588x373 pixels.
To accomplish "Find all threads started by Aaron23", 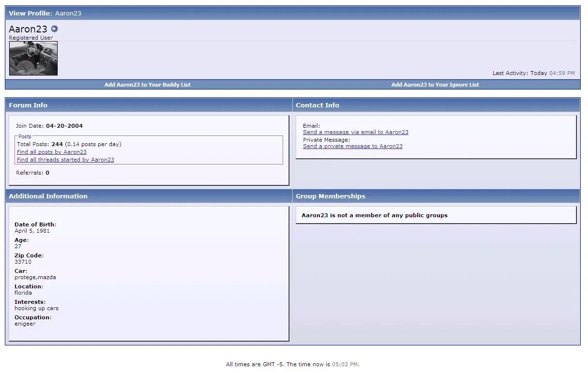I will click(65, 160).
